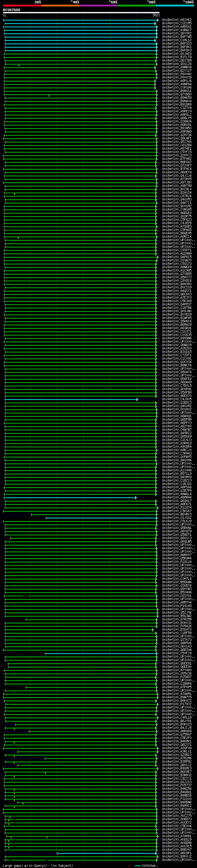Viewport: 197px width, 868px height.
Task: Click the label UniRef100_P11874
Action: point(176,507)
